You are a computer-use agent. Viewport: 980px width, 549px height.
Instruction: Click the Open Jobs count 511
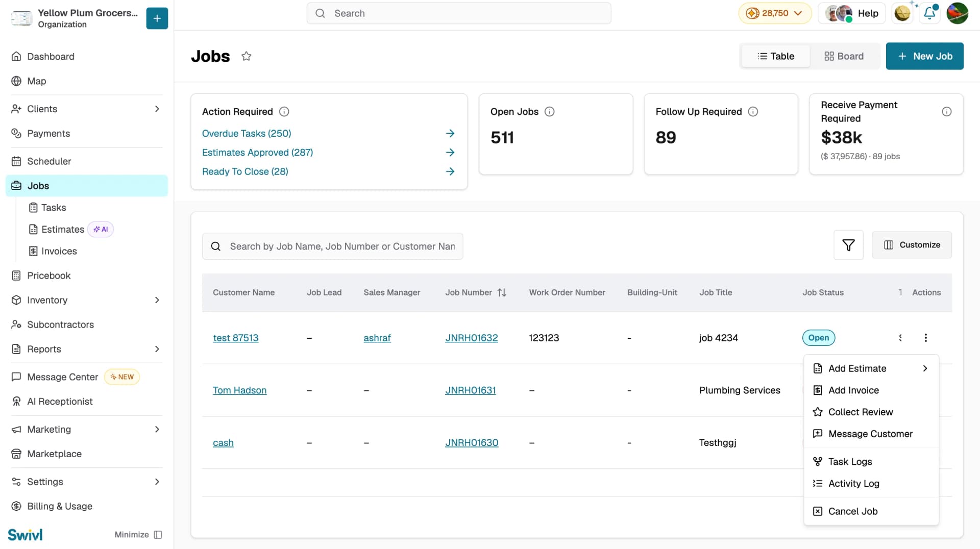502,138
